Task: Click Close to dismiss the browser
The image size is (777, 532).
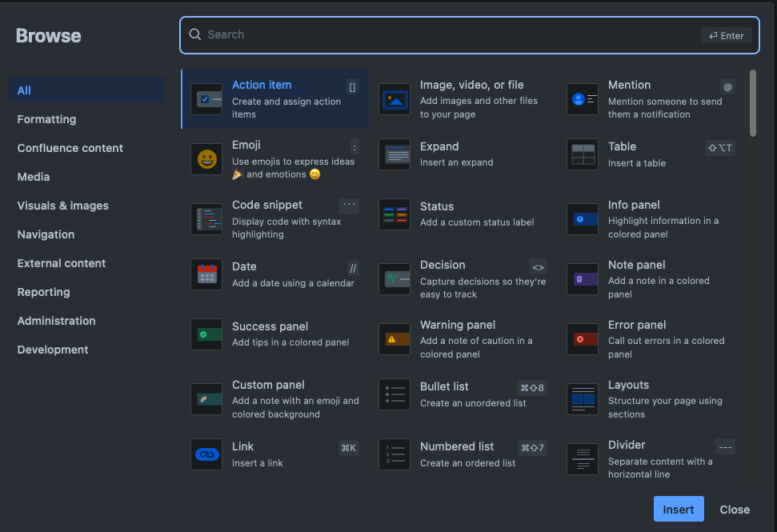Action: [x=734, y=509]
